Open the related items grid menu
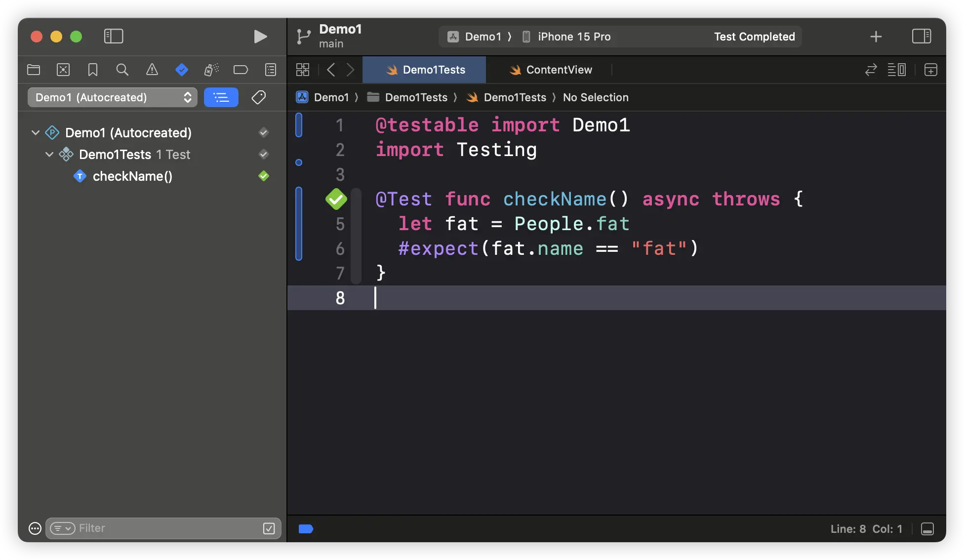964x560 pixels. (303, 70)
